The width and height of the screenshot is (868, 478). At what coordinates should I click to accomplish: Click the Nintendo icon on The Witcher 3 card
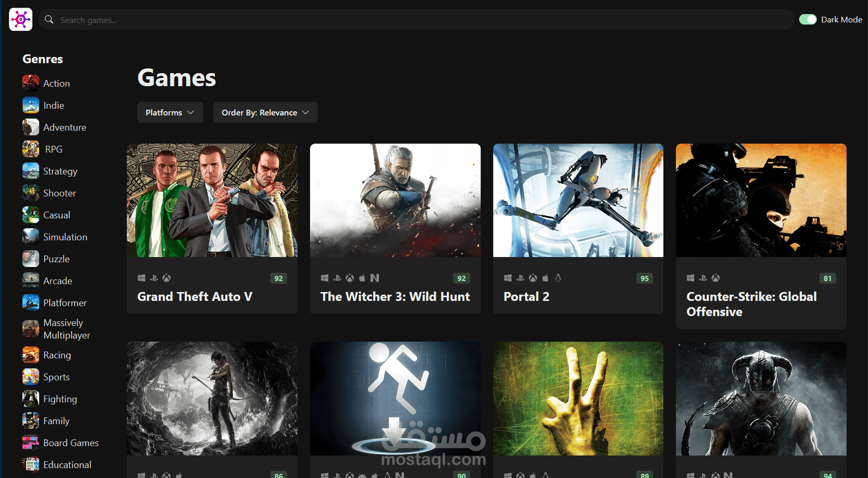pos(375,278)
